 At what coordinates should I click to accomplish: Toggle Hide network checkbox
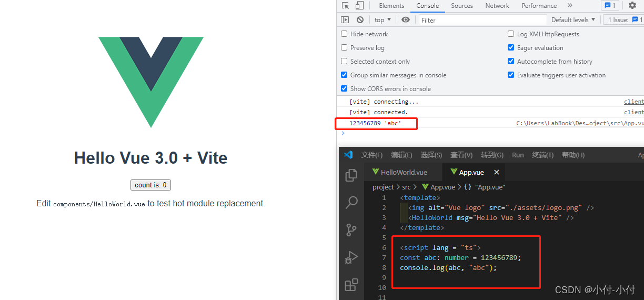[x=344, y=34]
